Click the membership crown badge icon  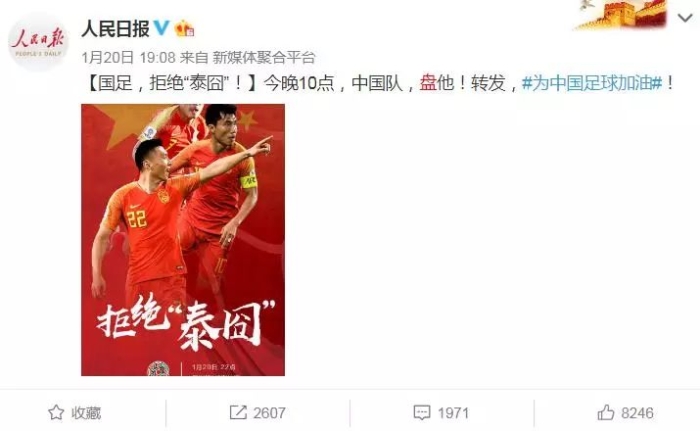click(x=184, y=29)
